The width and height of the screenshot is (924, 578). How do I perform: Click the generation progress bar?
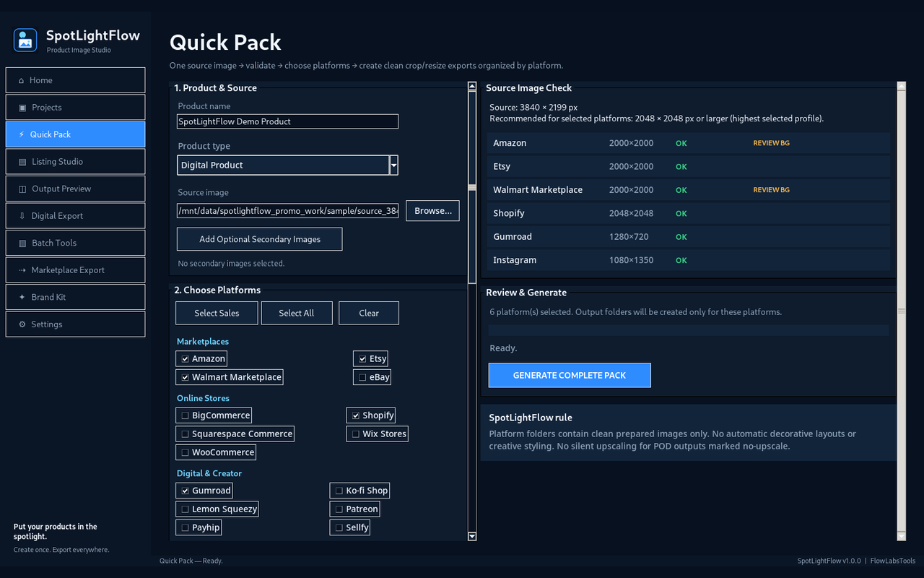[x=689, y=330]
